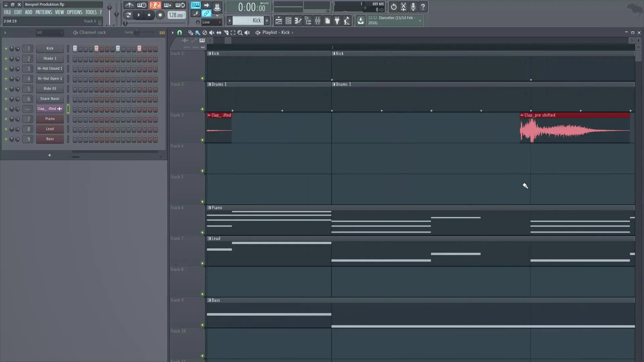This screenshot has height=362, width=644.
Task: Open the Piano roll panel
Action: point(298,20)
